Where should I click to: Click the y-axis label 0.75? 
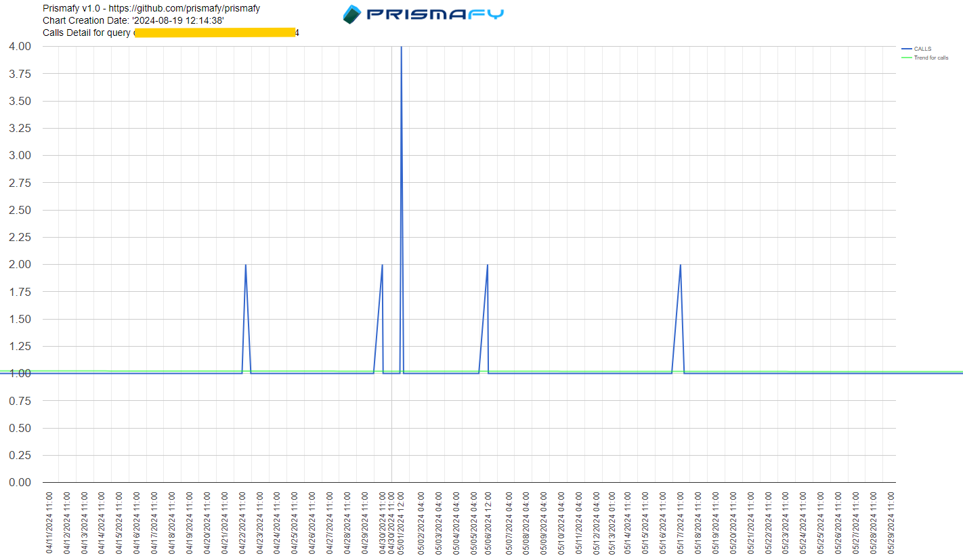(20, 401)
